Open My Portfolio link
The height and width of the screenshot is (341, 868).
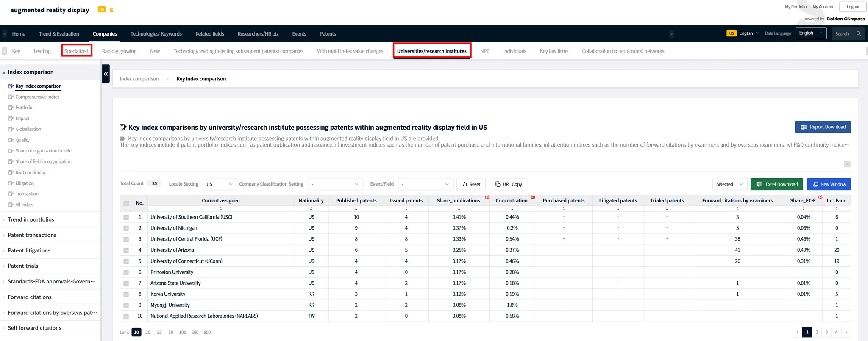(796, 7)
